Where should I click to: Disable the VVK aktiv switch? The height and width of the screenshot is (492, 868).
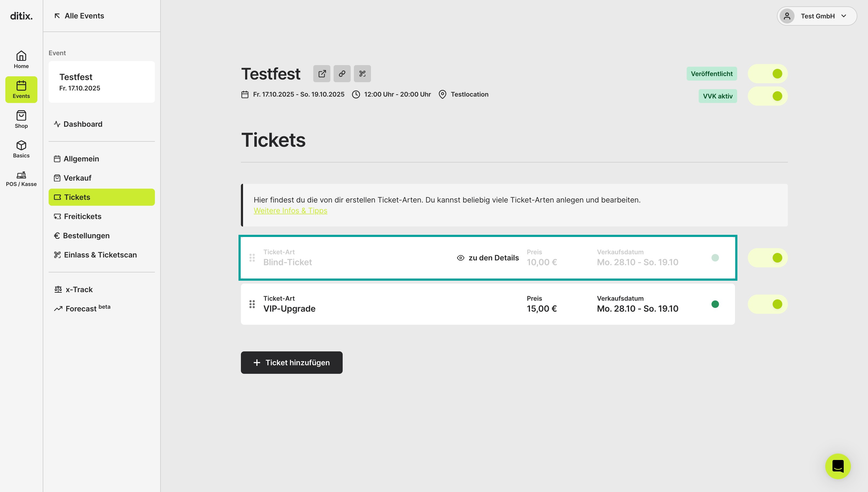[x=768, y=96]
